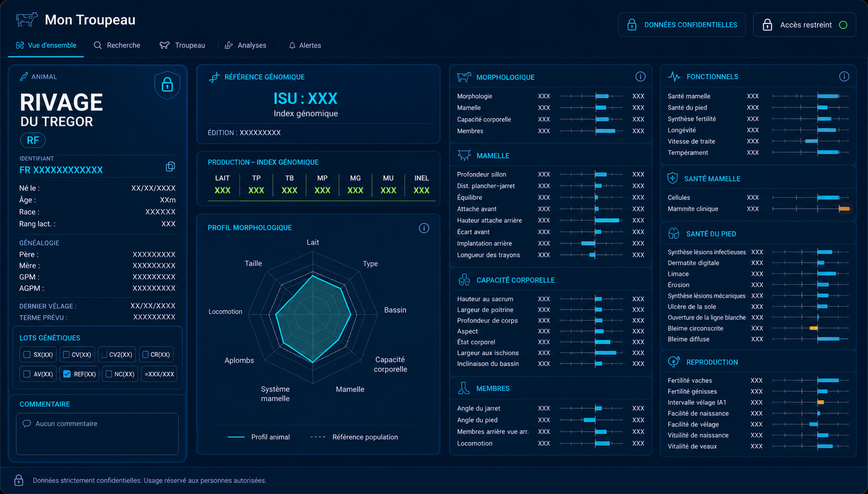This screenshot has height=494, width=868.
Task: Toggle the green Accès restreint status indicator
Action: tap(843, 25)
